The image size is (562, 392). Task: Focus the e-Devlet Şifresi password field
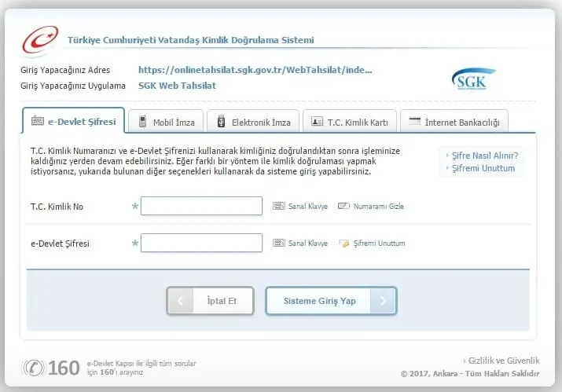201,244
